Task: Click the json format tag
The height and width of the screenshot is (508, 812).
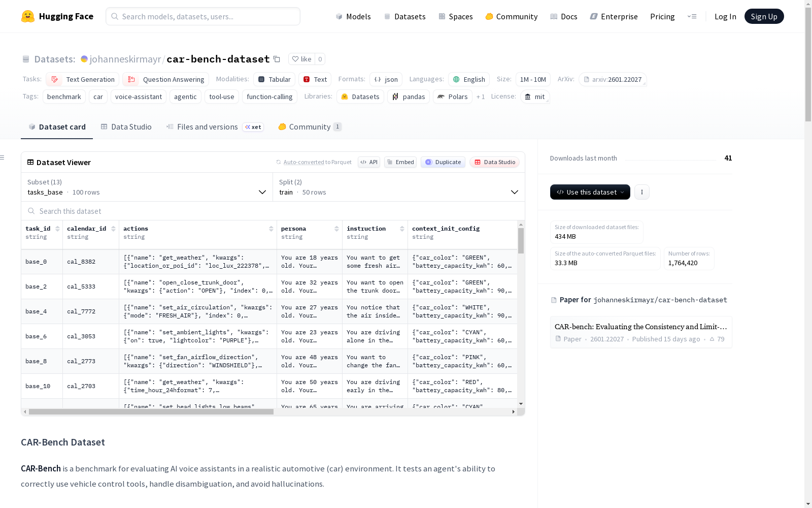Action: (386, 79)
